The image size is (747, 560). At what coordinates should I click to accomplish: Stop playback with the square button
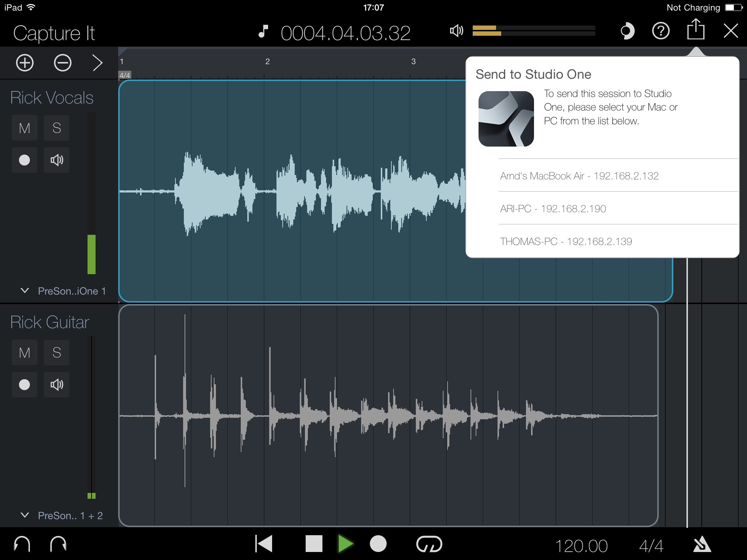click(x=314, y=544)
